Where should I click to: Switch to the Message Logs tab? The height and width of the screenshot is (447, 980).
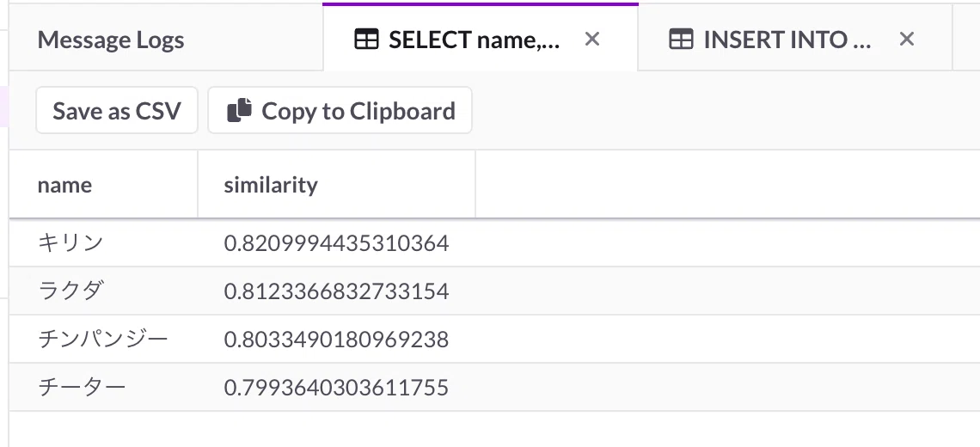coord(166,40)
